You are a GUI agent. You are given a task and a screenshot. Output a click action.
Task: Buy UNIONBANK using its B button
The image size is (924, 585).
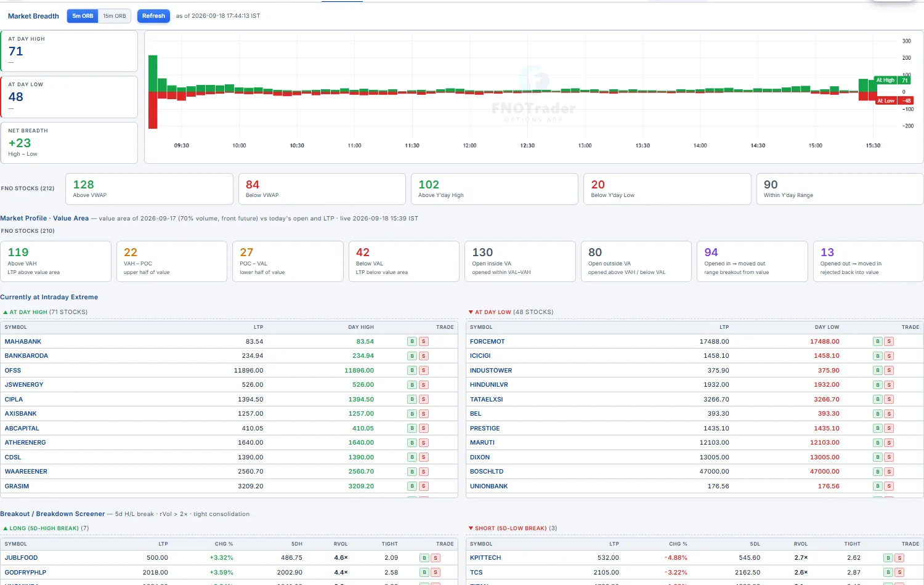(878, 486)
